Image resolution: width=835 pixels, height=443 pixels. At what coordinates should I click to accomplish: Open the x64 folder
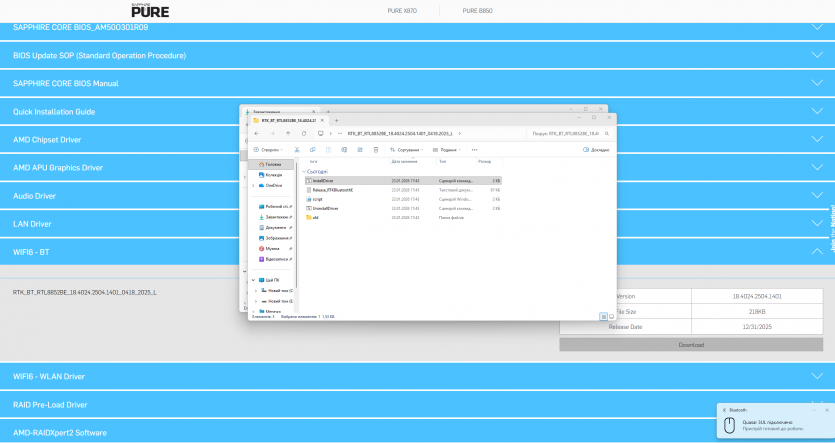click(x=315, y=217)
